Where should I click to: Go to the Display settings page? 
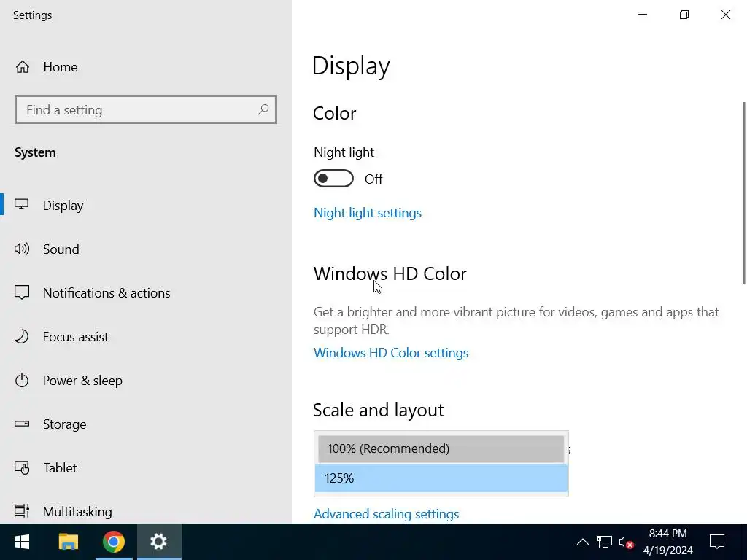point(146,205)
